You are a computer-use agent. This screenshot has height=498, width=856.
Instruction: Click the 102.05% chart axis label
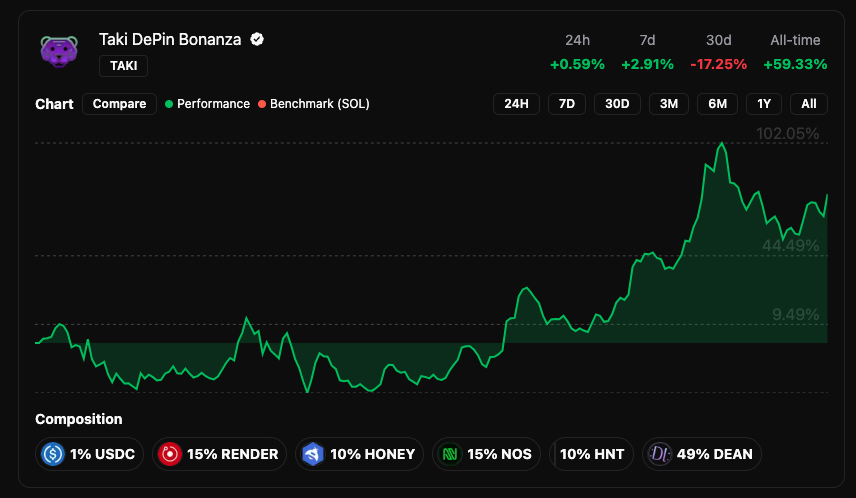coord(787,134)
